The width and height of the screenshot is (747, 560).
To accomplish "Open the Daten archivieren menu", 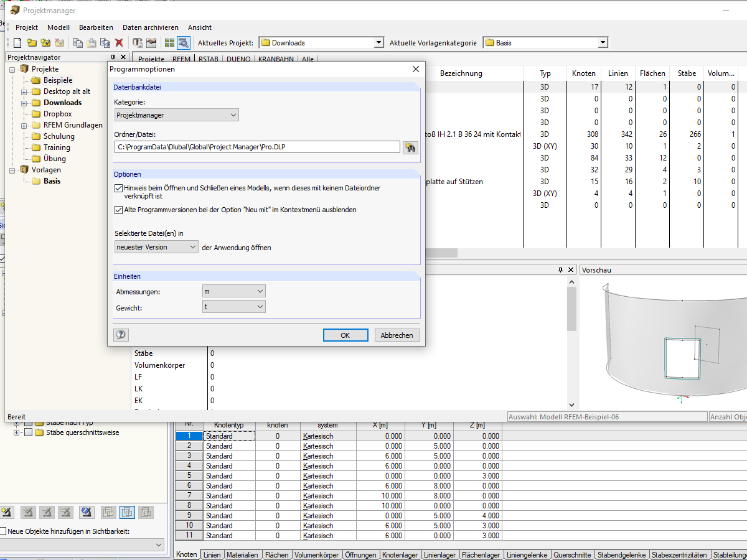I will point(151,27).
